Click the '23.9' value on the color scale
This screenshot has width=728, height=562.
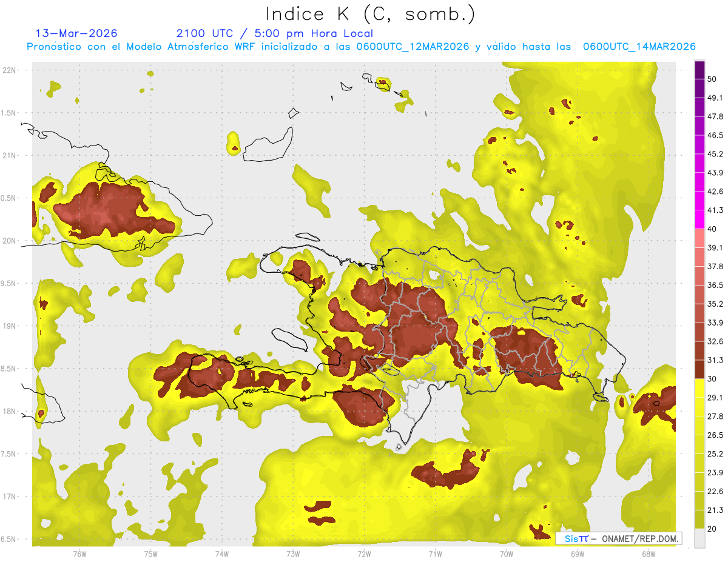click(715, 473)
